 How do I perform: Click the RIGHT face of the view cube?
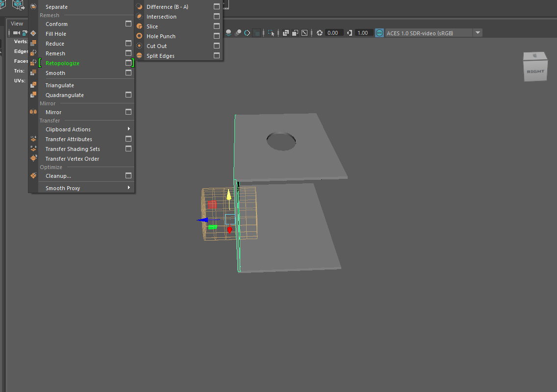(x=535, y=72)
